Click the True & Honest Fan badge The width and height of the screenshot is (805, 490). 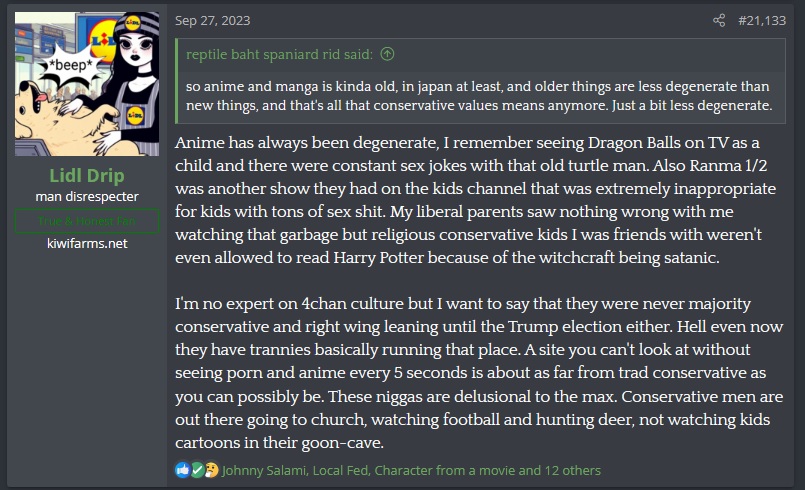point(87,221)
